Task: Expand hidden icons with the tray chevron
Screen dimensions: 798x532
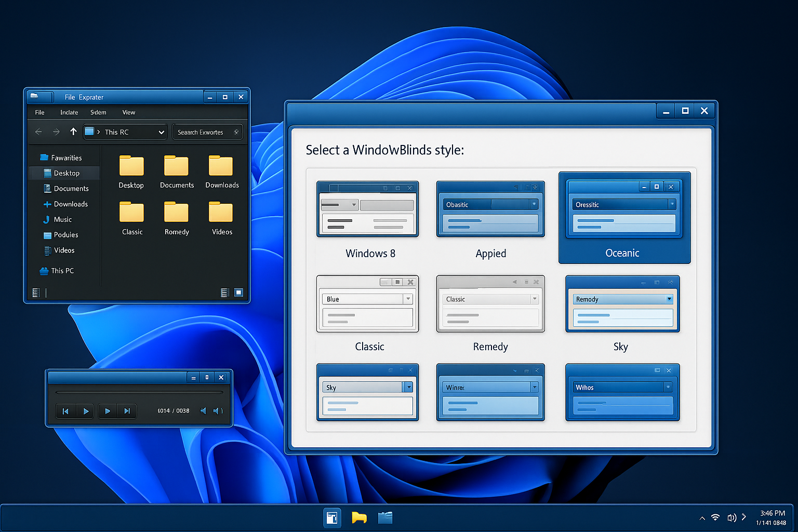Action: (x=702, y=517)
